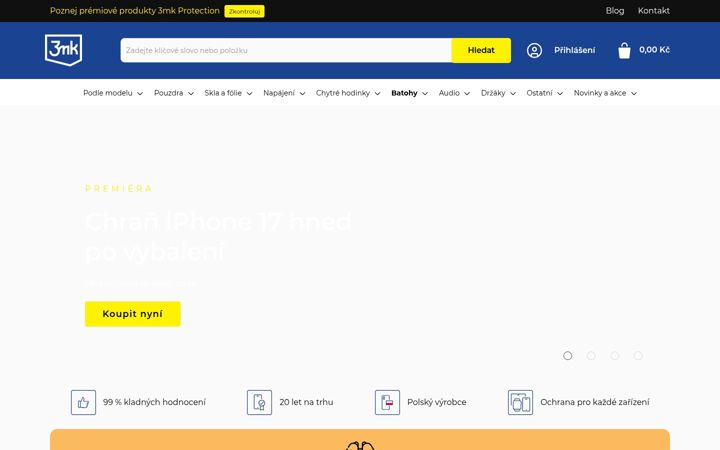Open the Audio menu item
This screenshot has width=720, height=450.
tap(449, 93)
